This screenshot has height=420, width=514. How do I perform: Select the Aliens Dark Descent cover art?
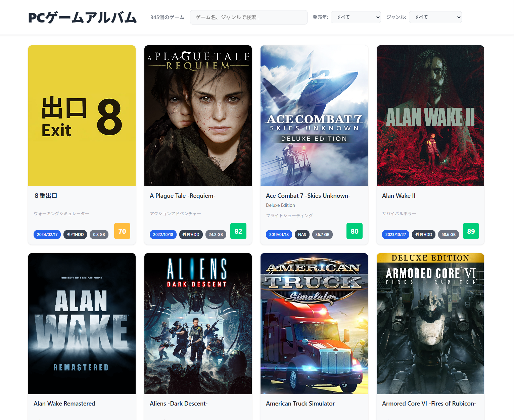[x=198, y=323]
